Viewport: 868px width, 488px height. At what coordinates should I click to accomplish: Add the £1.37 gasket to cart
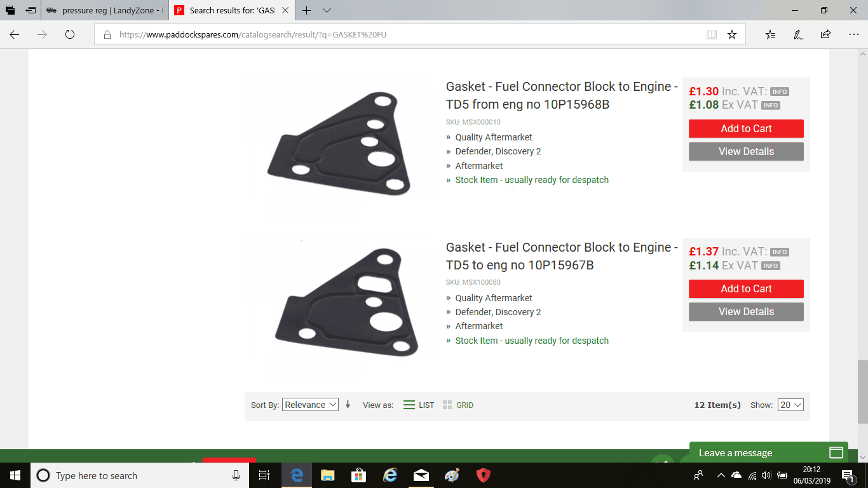746,288
